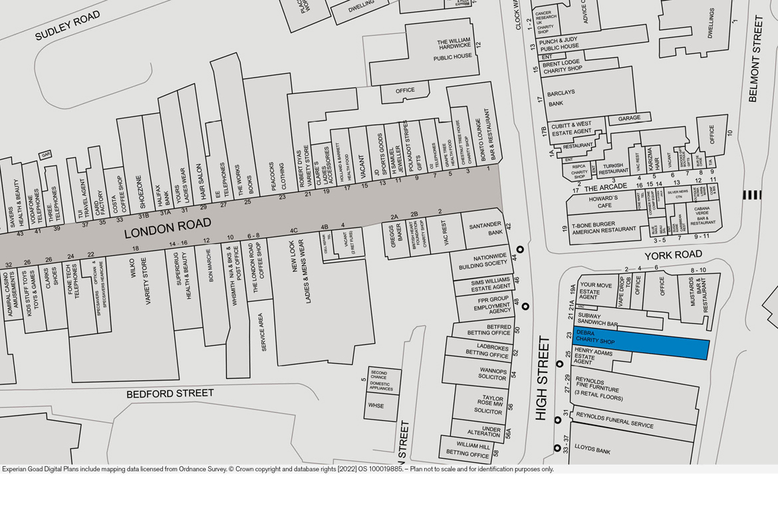Click the TUI Travel Agent label
The height and width of the screenshot is (532, 778).
click(83, 199)
